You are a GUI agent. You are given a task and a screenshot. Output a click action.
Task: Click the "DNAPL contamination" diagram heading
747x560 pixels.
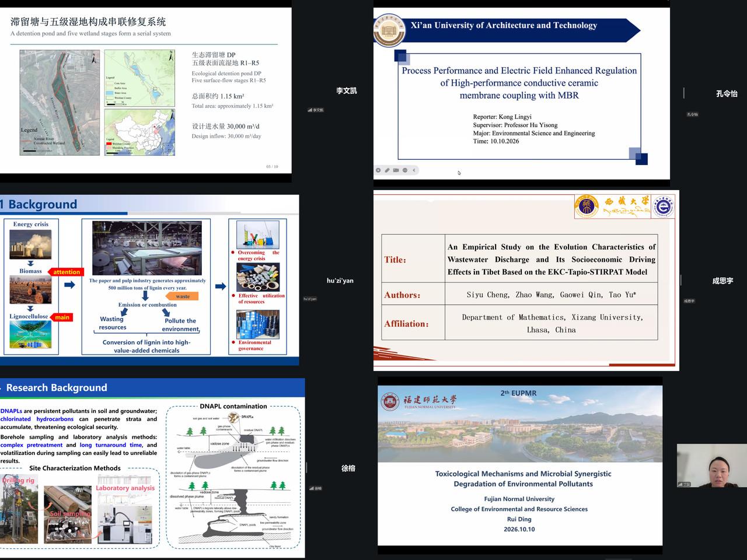coord(233,406)
